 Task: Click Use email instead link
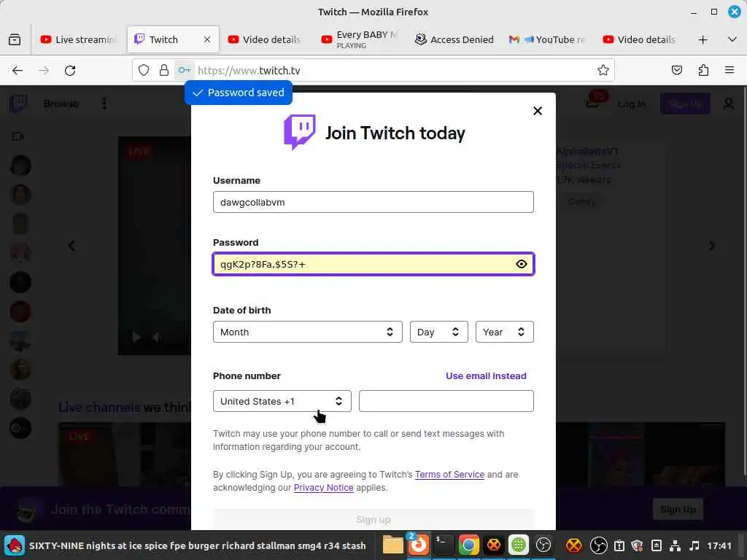[x=486, y=376]
